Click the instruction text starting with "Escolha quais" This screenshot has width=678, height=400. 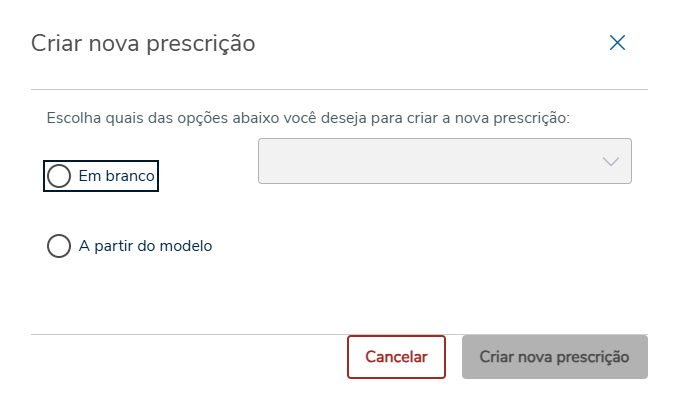pos(308,118)
